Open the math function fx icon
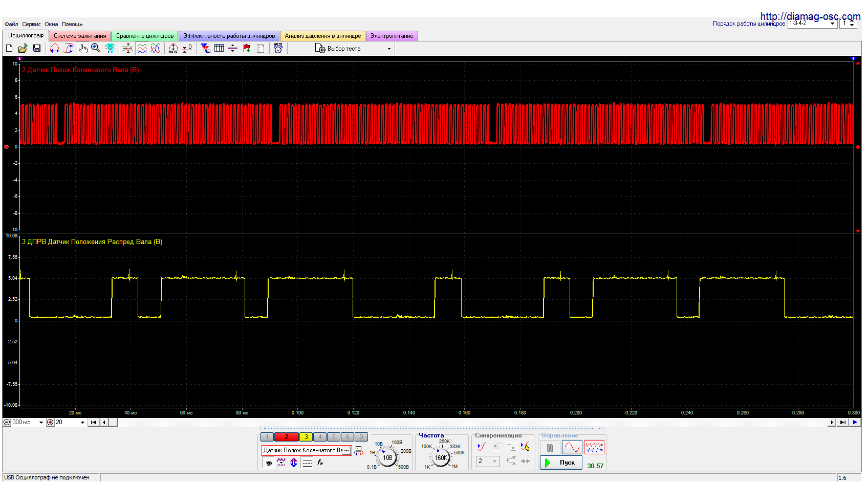868x484 pixels. (x=320, y=463)
